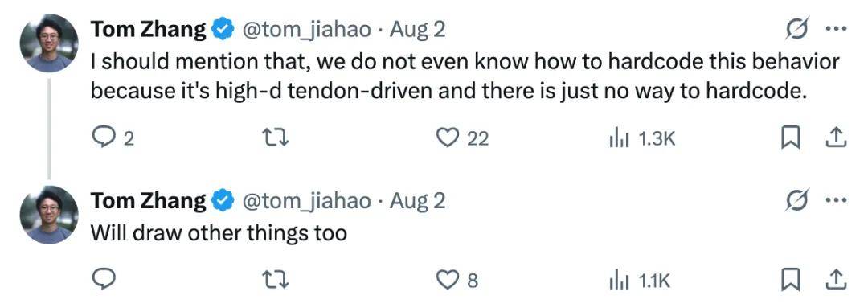Open more options on second tweet
This screenshot has height=308, width=868.
[837, 200]
